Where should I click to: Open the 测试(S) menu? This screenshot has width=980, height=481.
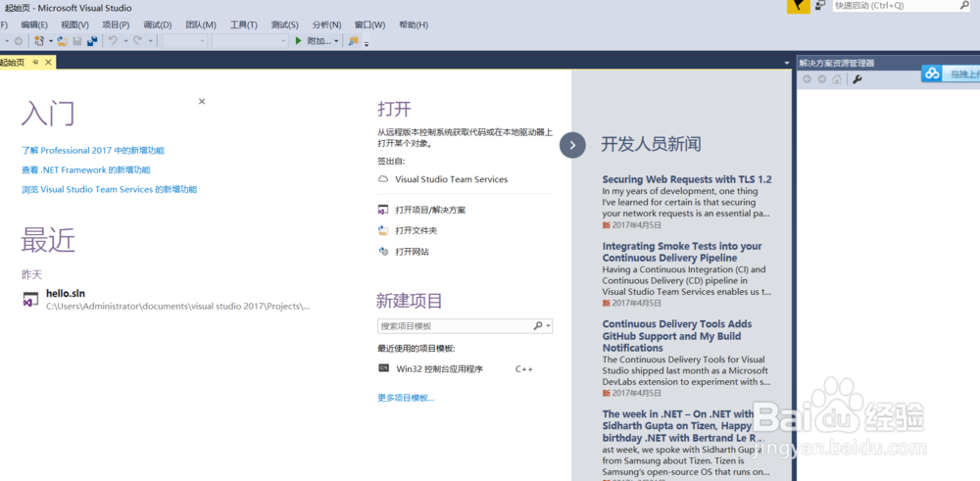coord(285,25)
